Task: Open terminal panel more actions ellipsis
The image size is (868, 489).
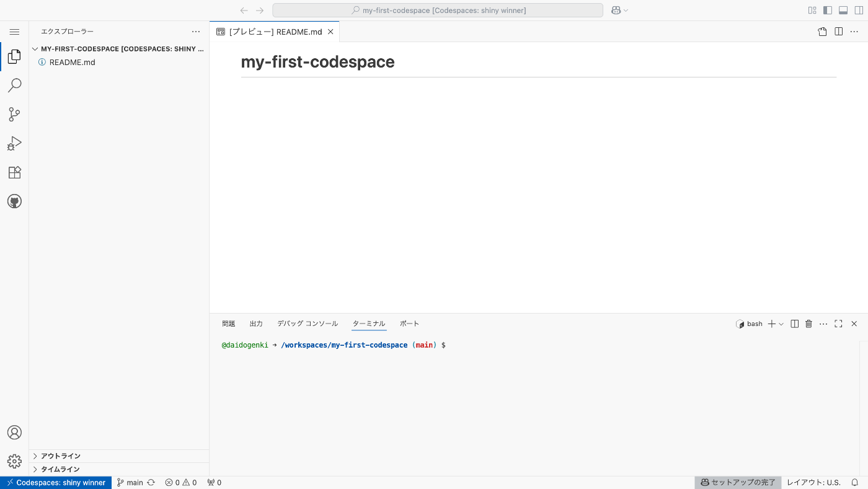Action: (823, 324)
